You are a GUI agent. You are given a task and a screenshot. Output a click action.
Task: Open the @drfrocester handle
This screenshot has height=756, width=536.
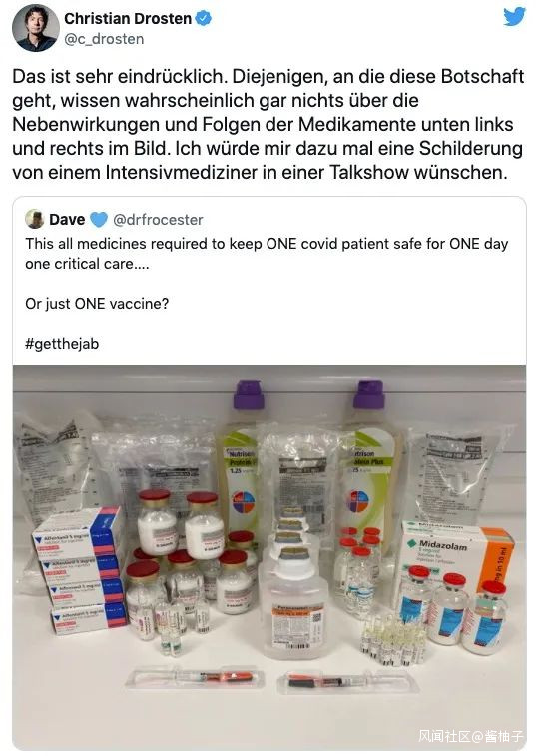pyautogui.click(x=158, y=220)
